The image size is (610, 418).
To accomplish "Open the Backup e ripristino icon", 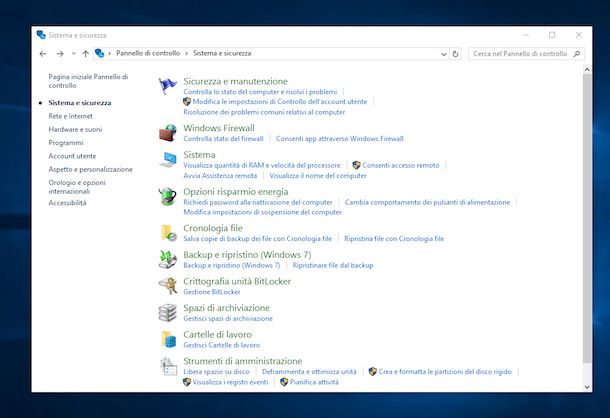I will coord(167,260).
